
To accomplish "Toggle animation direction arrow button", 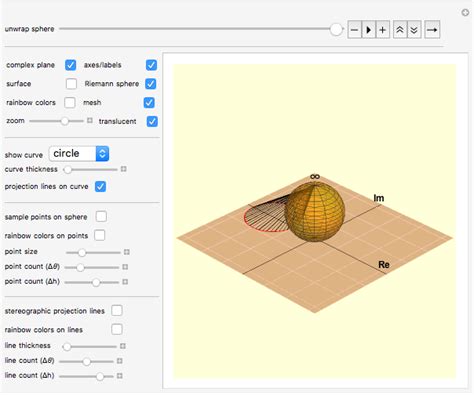I will pyautogui.click(x=432, y=30).
